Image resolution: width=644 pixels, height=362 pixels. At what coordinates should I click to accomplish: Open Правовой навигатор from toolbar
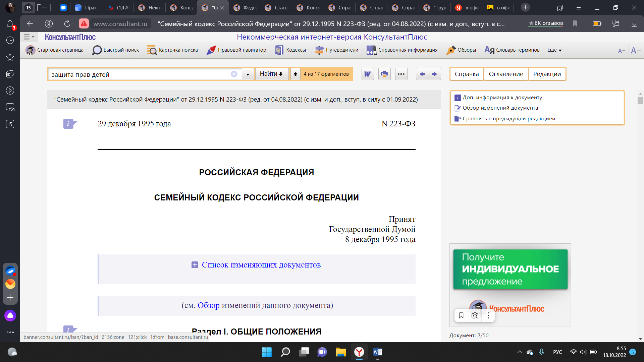coord(236,50)
